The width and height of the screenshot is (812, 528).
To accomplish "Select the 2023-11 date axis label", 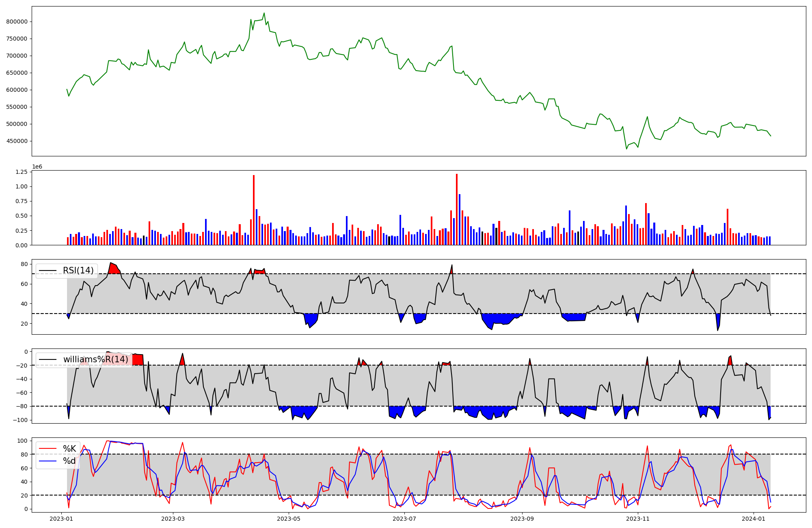I will click(x=638, y=519).
